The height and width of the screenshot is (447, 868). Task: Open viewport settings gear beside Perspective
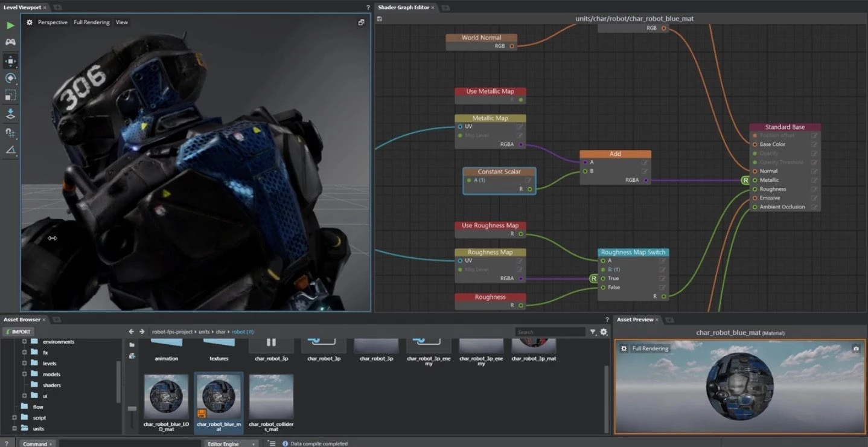[x=30, y=22]
